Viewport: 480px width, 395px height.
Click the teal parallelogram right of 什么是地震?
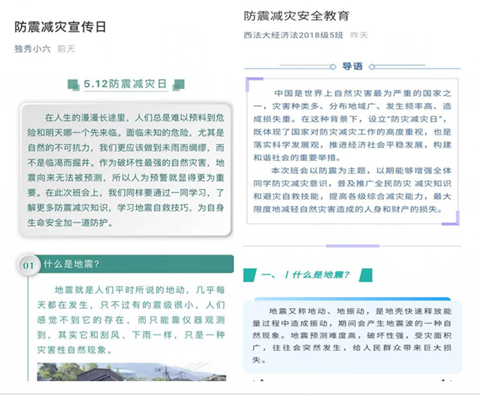coord(366,275)
